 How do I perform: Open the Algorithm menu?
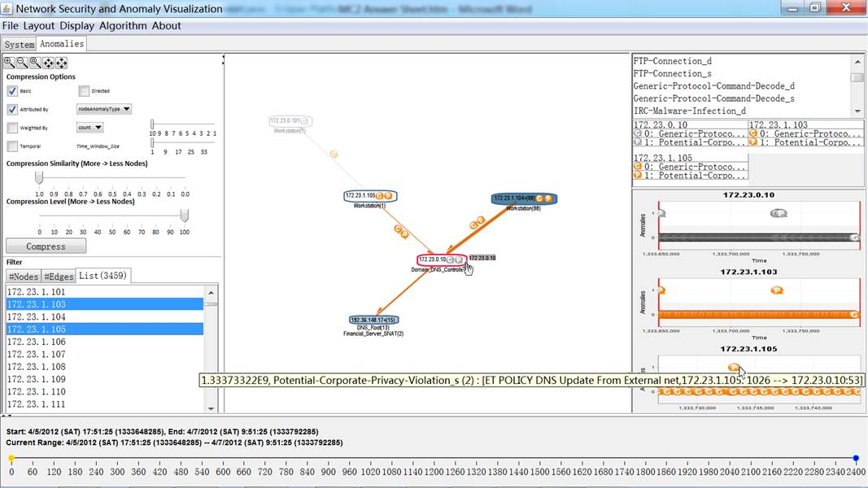click(x=123, y=25)
